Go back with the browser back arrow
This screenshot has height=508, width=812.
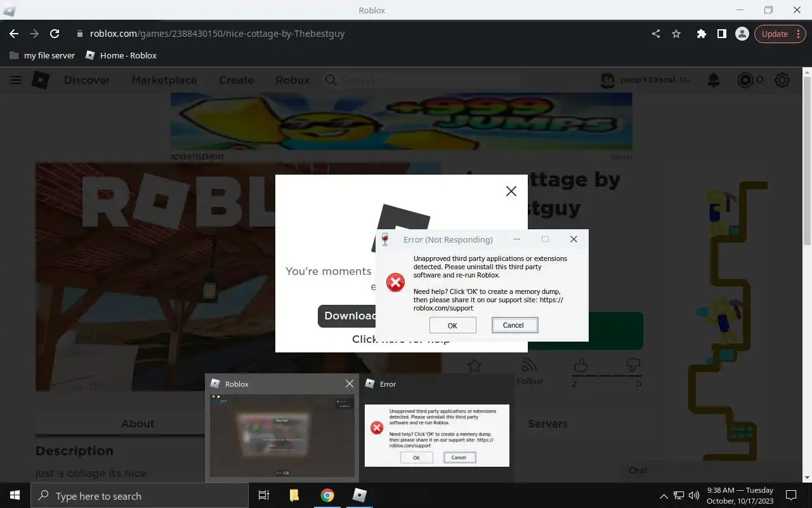(x=14, y=34)
